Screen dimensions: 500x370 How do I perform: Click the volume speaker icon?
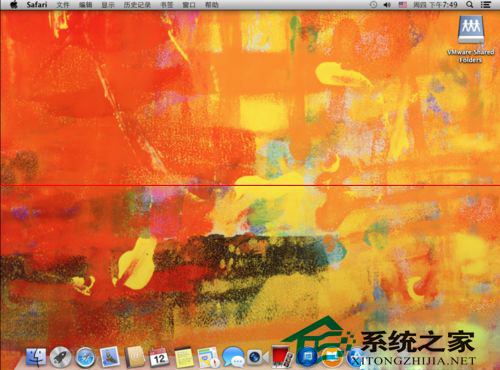pyautogui.click(x=387, y=5)
